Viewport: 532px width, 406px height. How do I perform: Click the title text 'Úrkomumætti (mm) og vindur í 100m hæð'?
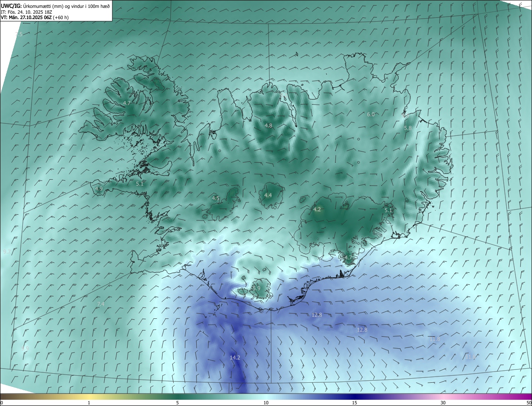point(66,6)
